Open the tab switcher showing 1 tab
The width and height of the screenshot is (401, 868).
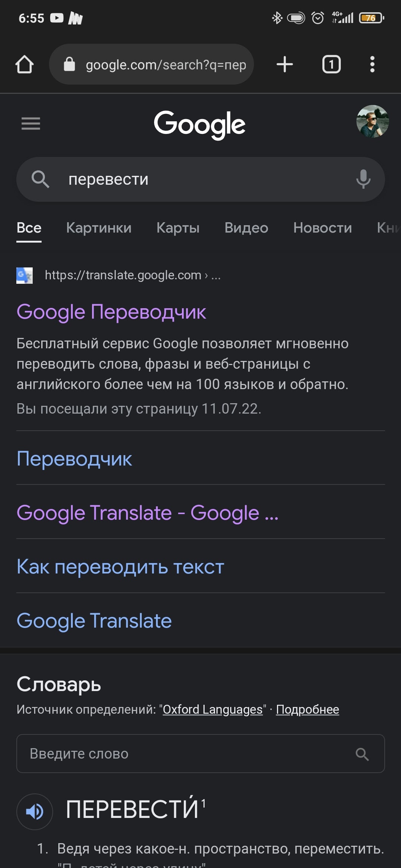point(331,65)
